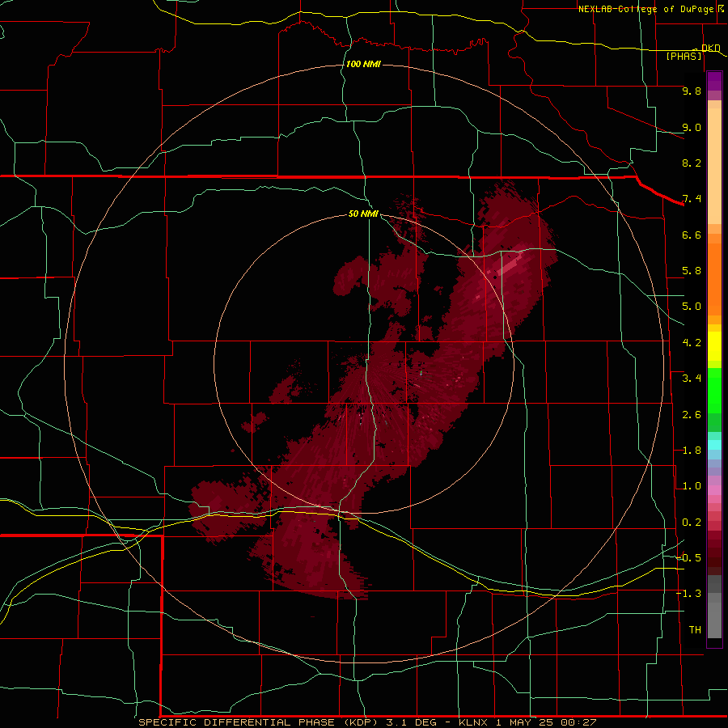Click the 1.0 value on the color scale

pyautogui.click(x=692, y=486)
